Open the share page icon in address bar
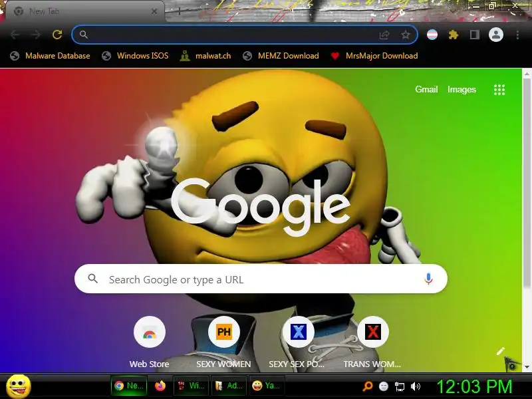The width and height of the screenshot is (532, 399). [384, 35]
